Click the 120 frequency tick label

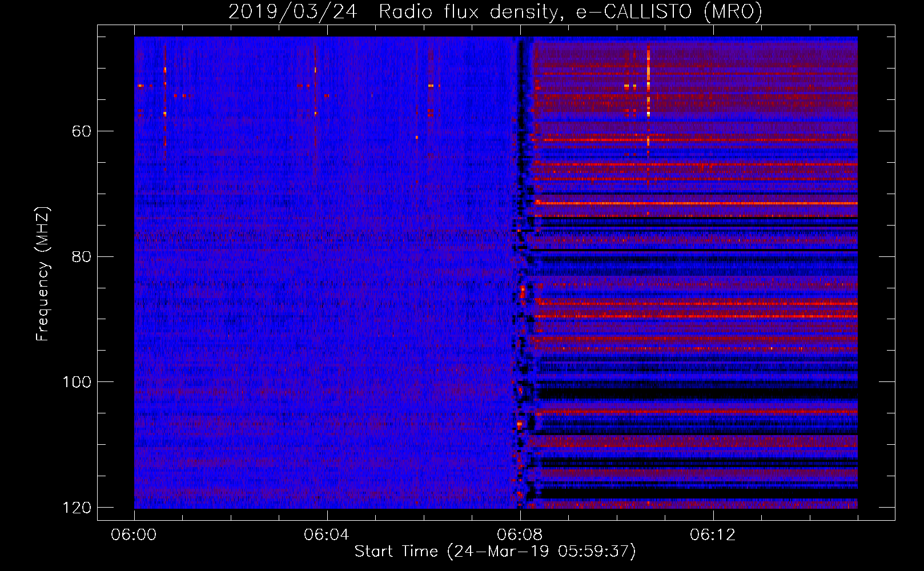click(77, 507)
